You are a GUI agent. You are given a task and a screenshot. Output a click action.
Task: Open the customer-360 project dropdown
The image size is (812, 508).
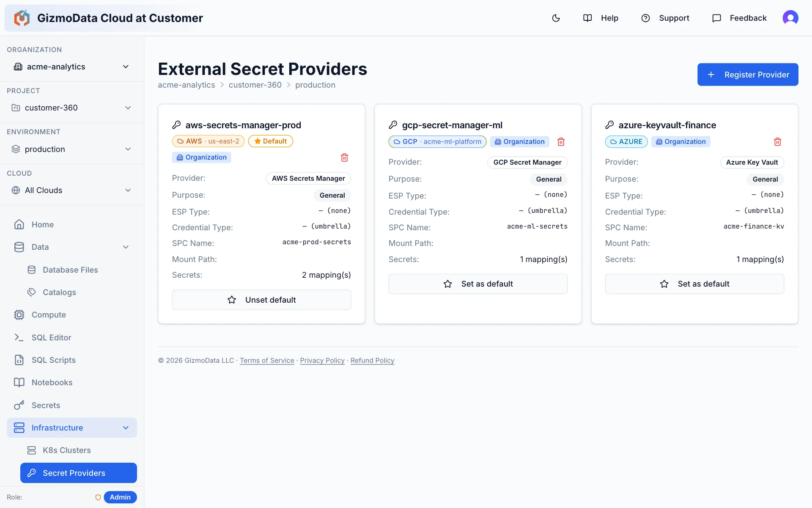(x=72, y=108)
